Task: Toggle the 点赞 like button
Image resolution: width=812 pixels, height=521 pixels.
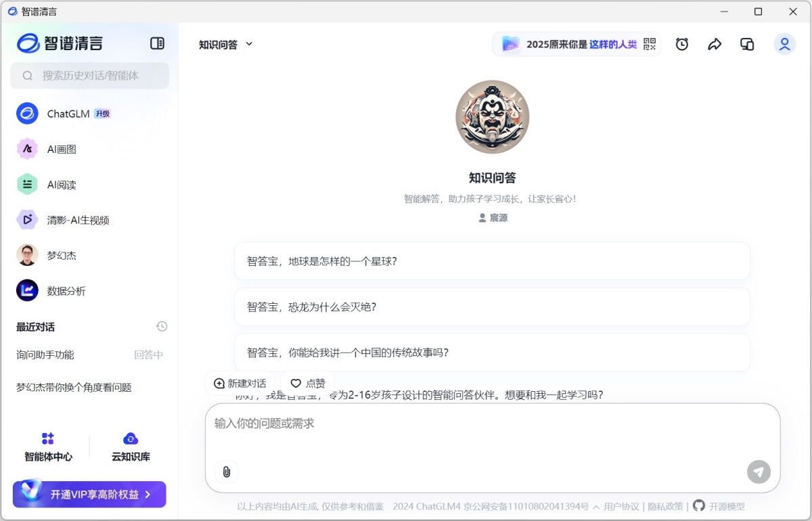Action: click(308, 383)
